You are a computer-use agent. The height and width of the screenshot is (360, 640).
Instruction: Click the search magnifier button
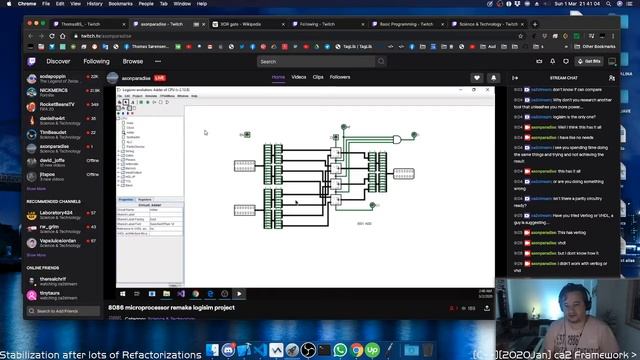pyautogui.click(x=381, y=62)
